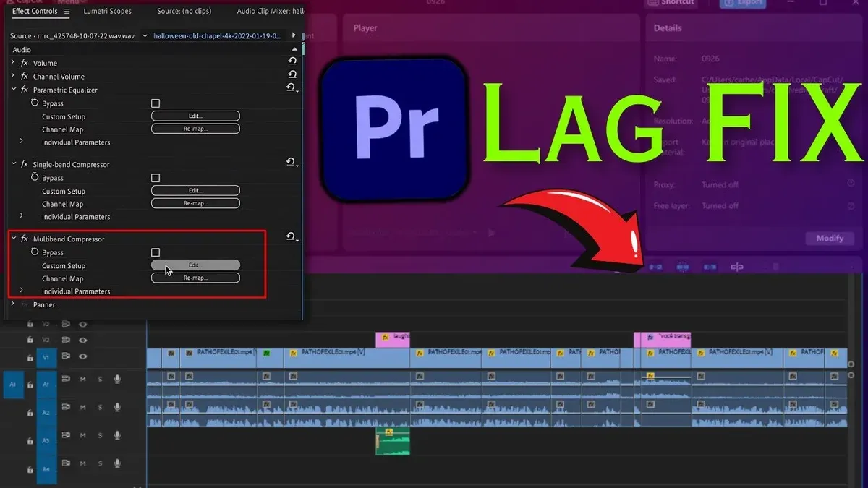Expand Individual Parameters under Multiband Compressor
Viewport: 868px width, 488px height.
click(x=21, y=290)
